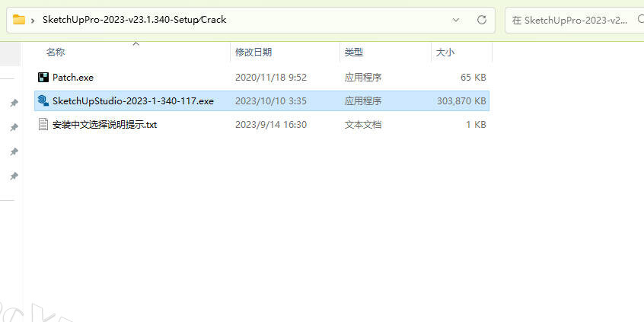
Task: Click the 65 KB size value
Action: (473, 77)
